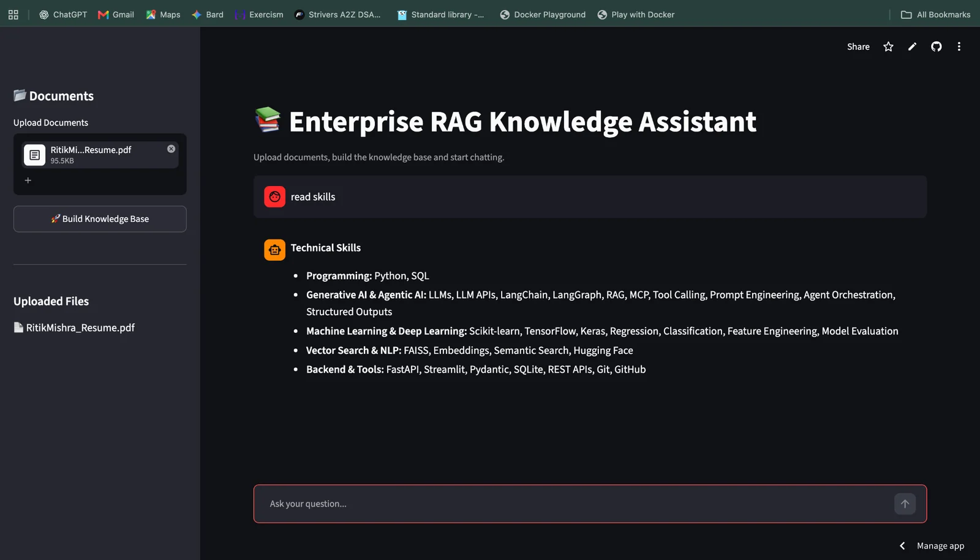This screenshot has height=560, width=980.
Task: Click the plus icon to add files
Action: coord(28,180)
